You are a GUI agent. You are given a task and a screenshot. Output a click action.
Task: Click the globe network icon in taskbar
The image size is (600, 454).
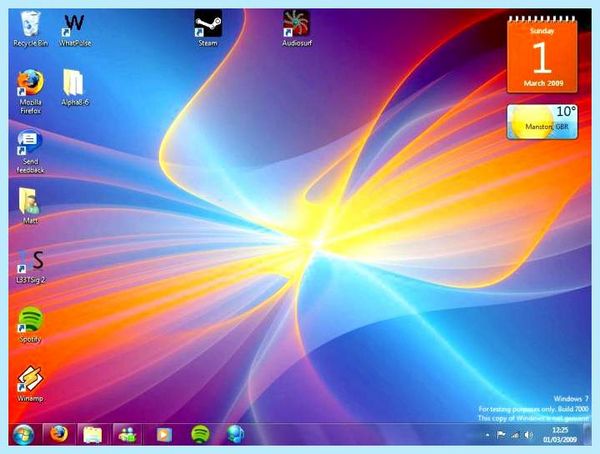click(x=235, y=434)
